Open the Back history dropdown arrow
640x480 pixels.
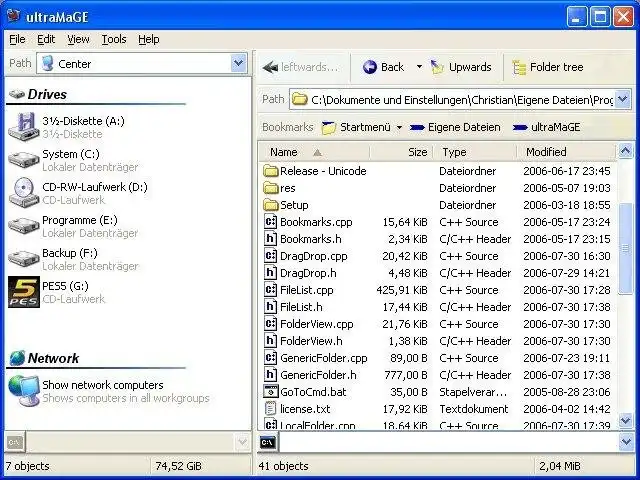pos(419,67)
